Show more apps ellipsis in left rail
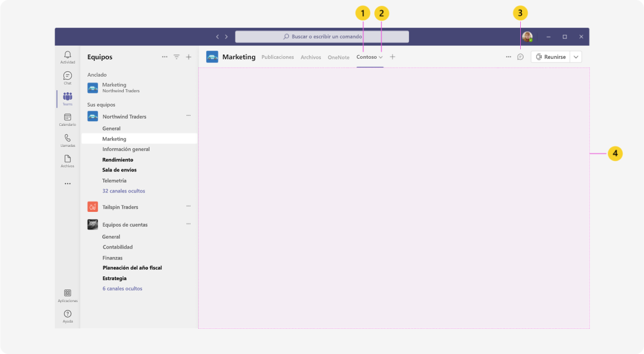Viewport: 644px width, 354px height. pos(68,184)
